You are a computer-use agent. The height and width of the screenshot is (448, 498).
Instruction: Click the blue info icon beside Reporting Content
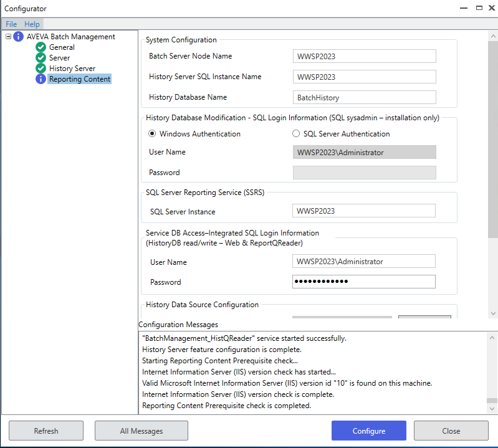[41, 79]
